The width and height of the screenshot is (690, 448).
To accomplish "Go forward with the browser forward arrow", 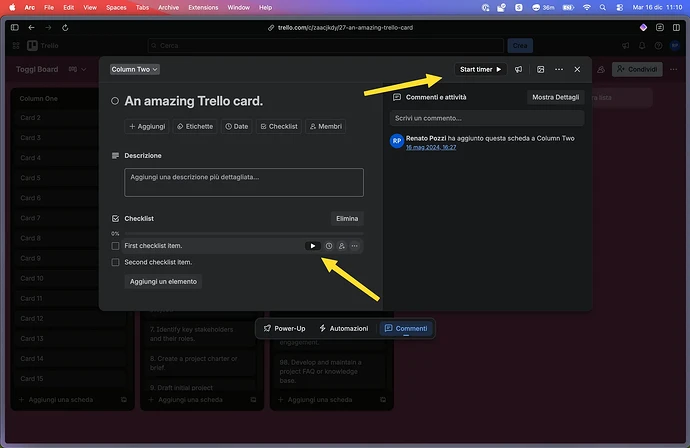I will [x=48, y=28].
